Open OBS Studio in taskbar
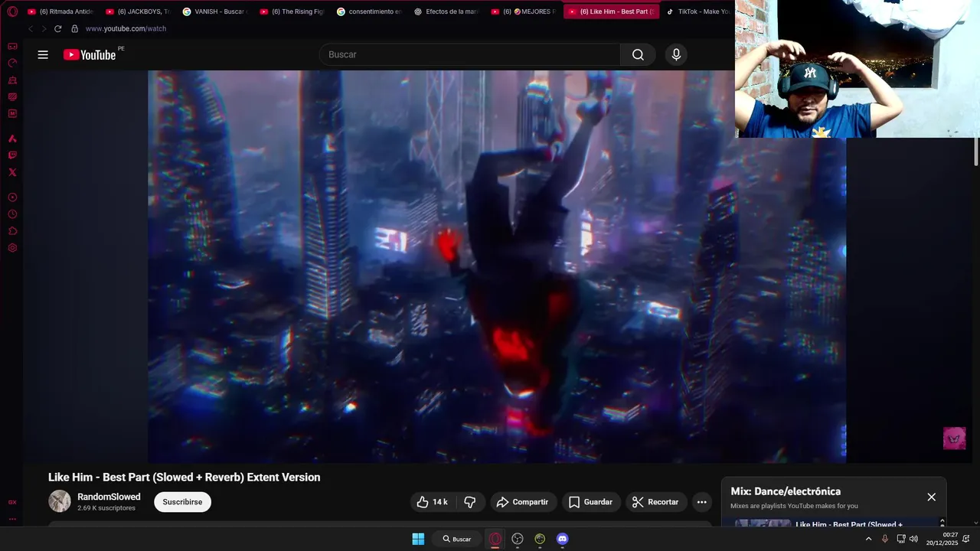 pyautogui.click(x=518, y=539)
